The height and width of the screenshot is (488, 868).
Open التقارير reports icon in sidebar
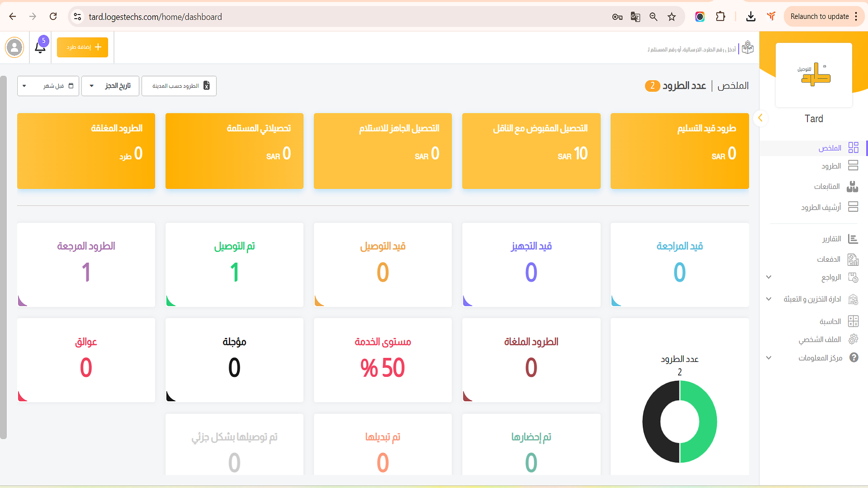pyautogui.click(x=853, y=239)
